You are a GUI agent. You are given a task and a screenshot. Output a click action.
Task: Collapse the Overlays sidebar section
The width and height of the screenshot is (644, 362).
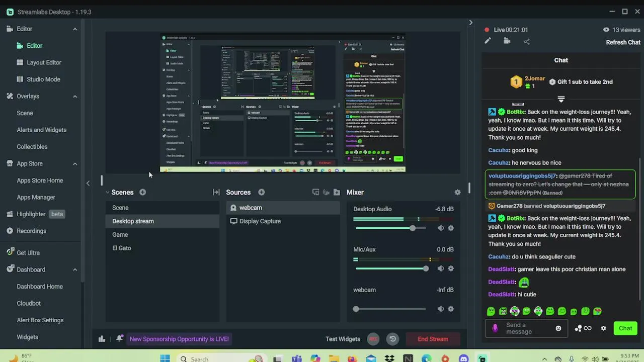point(75,97)
